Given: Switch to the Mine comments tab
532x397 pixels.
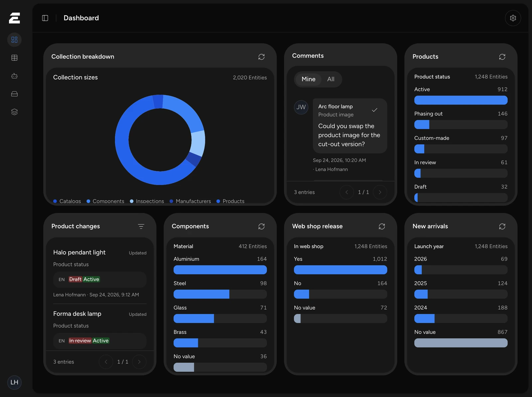Looking at the screenshot, I should [x=309, y=79].
